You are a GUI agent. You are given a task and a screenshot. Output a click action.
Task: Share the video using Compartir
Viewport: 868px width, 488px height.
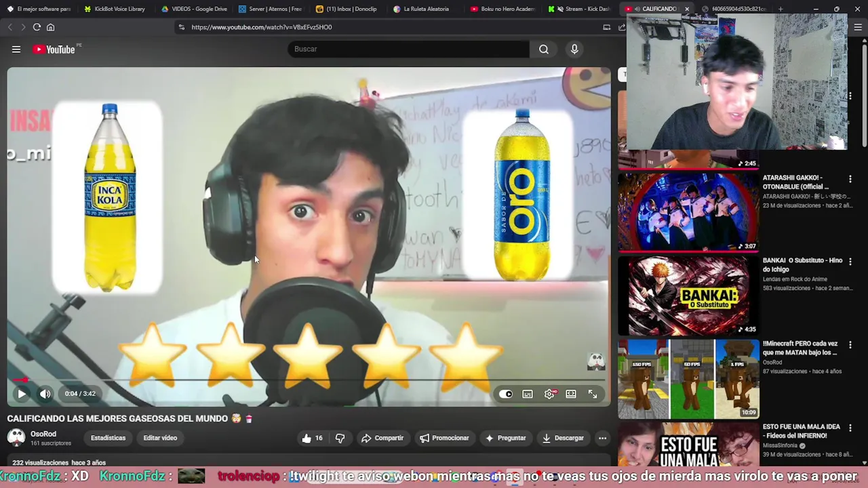[x=382, y=438]
